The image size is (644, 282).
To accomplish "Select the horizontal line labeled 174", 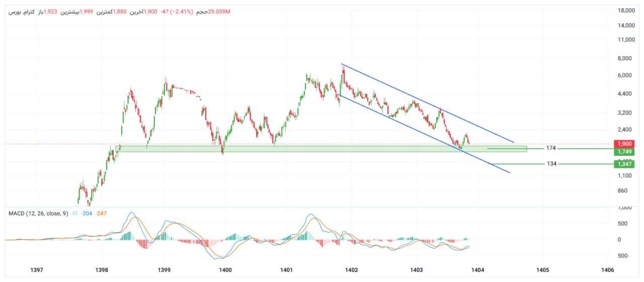I will point(584,148).
